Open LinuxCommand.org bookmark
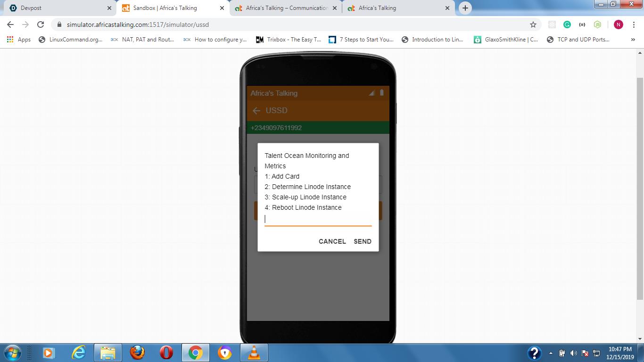Screen dimensions: 644x362 [71, 40]
